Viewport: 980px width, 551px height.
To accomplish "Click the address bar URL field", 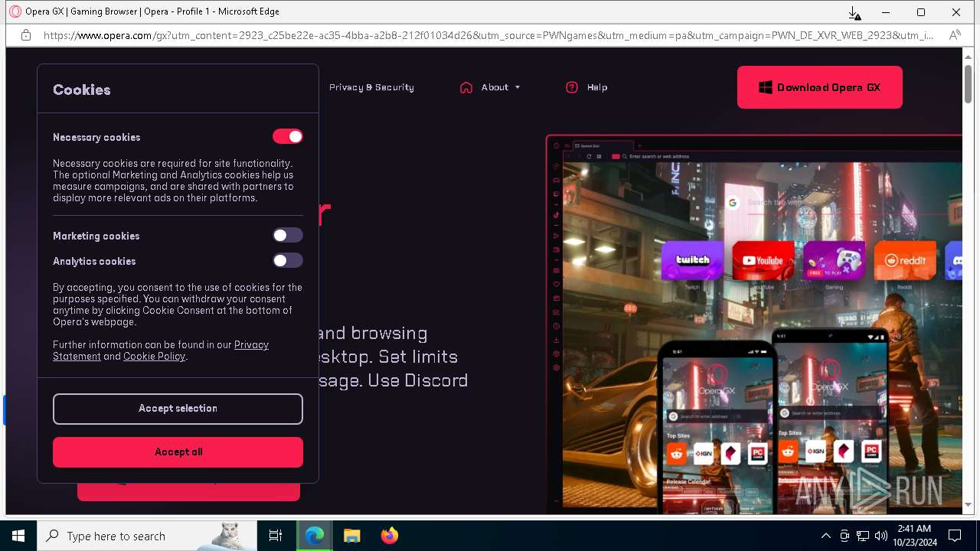I will (x=488, y=35).
